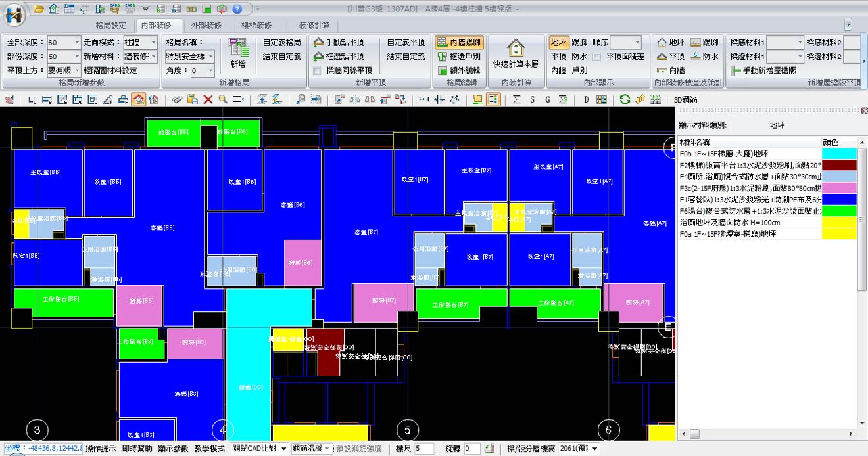Screen dimensions: 868x456
Task: Click the sigma summation icon
Action: click(516, 99)
